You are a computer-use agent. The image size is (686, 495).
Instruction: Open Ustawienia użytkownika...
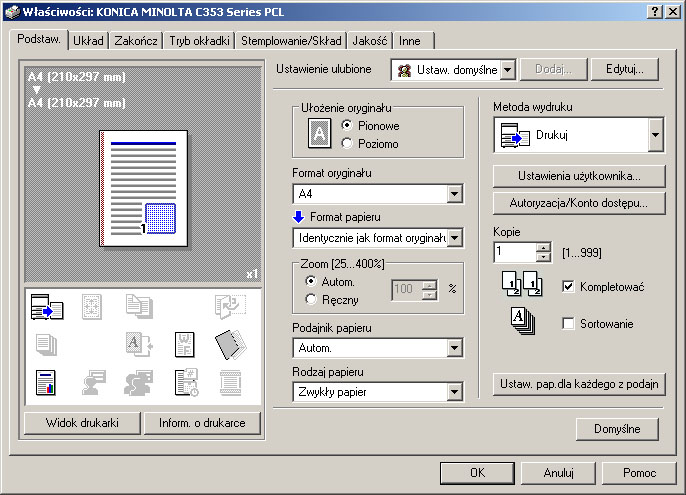[579, 176]
